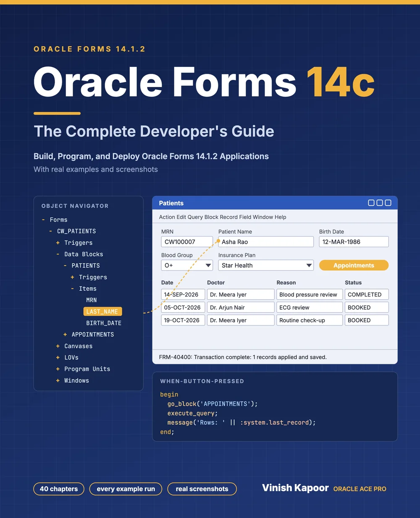Click the orange Appointments button
Image resolution: width=420 pixels, height=518 pixels.
pos(354,266)
